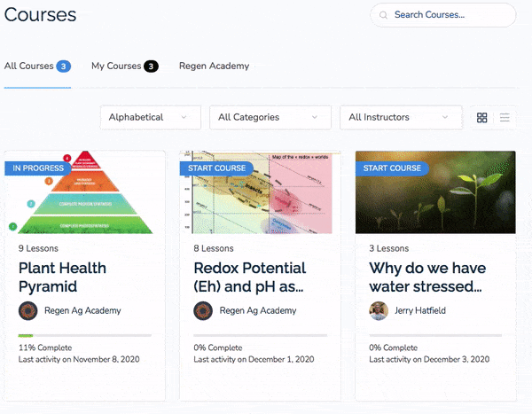The image size is (532, 414).
Task: Click the Redox Potential progress bar
Action: [x=260, y=336]
